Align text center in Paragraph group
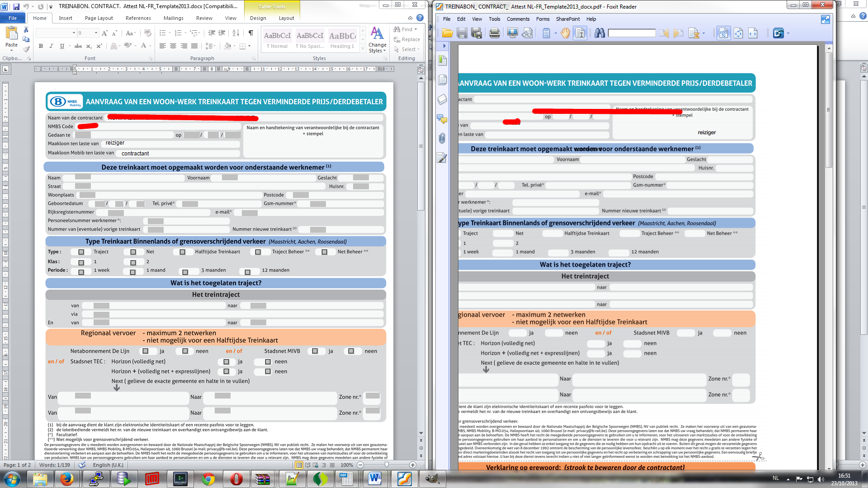This screenshot has height=488, width=868. [x=173, y=46]
